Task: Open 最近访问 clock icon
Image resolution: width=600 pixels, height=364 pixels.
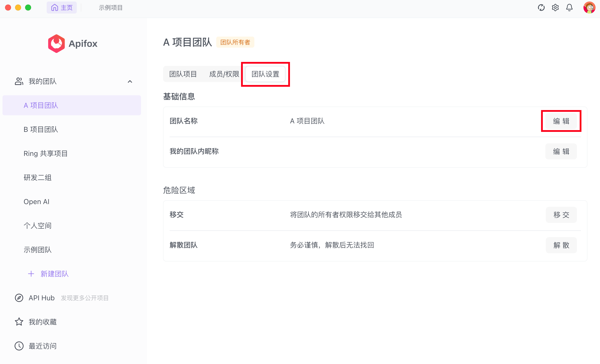Action: point(19,346)
